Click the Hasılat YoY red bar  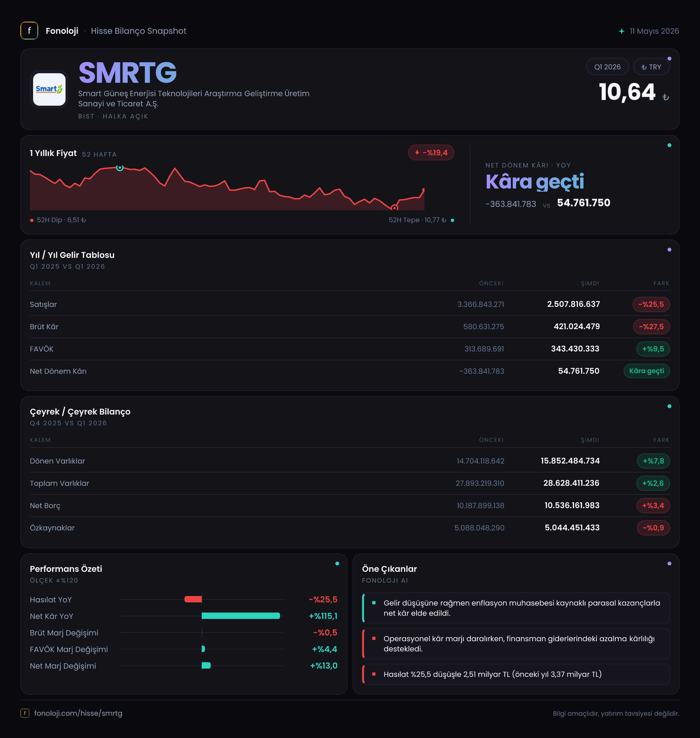193,599
